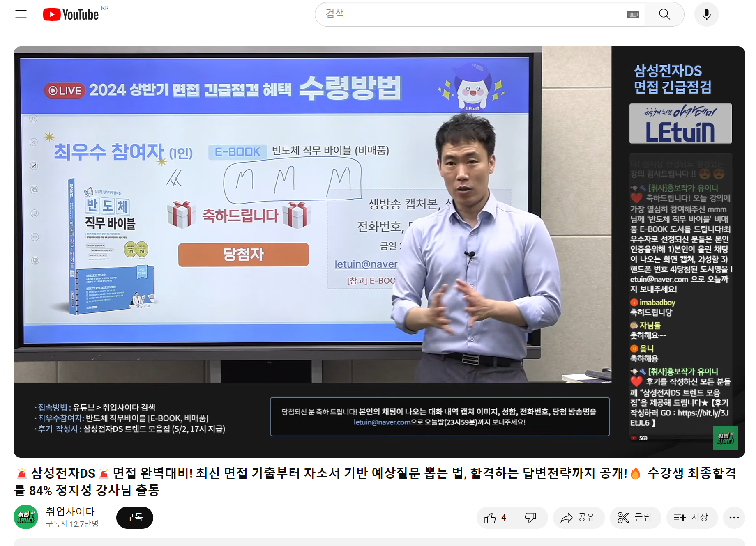
Task: Open the 취업사이다 channel name link
Action: [x=70, y=512]
